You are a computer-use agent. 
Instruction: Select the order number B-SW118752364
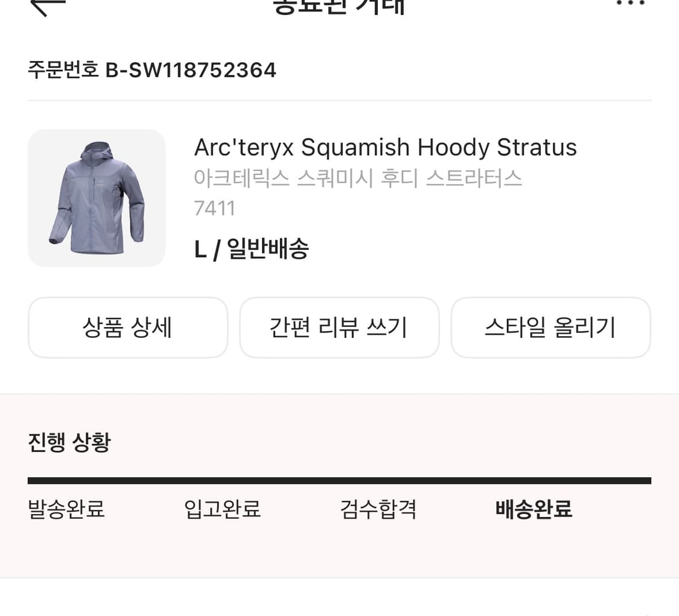[191, 70]
